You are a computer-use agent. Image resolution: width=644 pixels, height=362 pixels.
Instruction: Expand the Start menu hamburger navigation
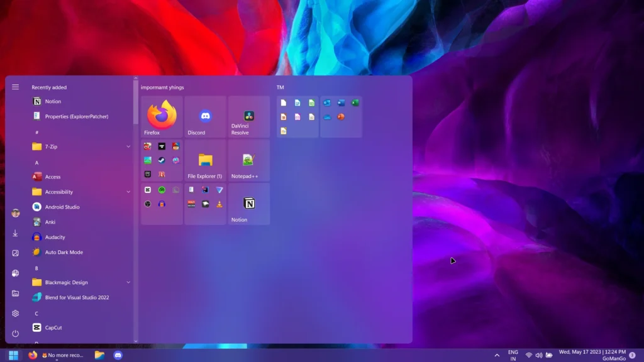point(15,87)
